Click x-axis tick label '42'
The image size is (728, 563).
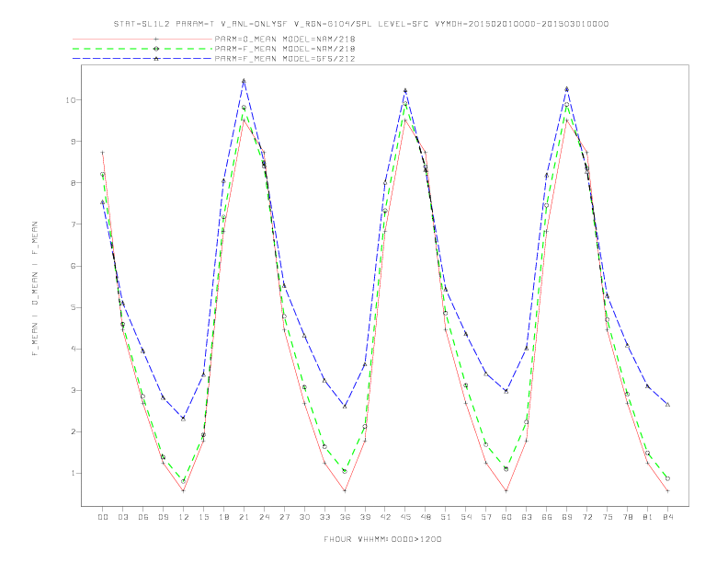click(x=385, y=517)
